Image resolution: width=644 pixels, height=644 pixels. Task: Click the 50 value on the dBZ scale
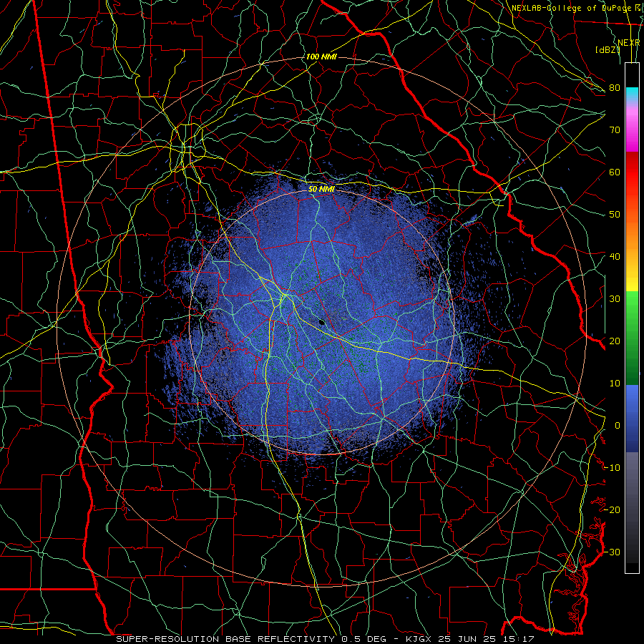(x=615, y=215)
